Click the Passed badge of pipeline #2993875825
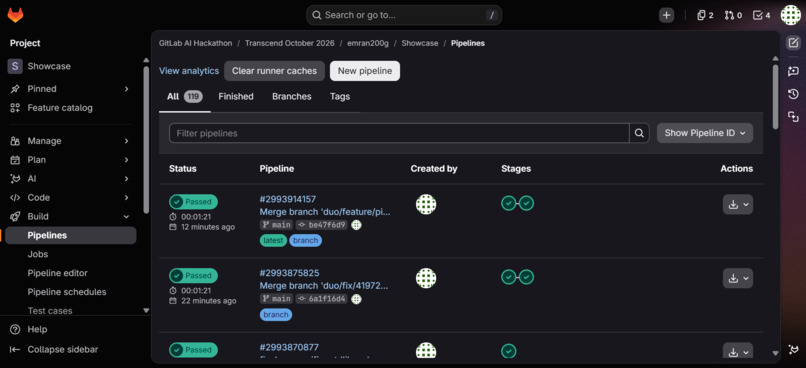This screenshot has width=806, height=368. point(193,276)
